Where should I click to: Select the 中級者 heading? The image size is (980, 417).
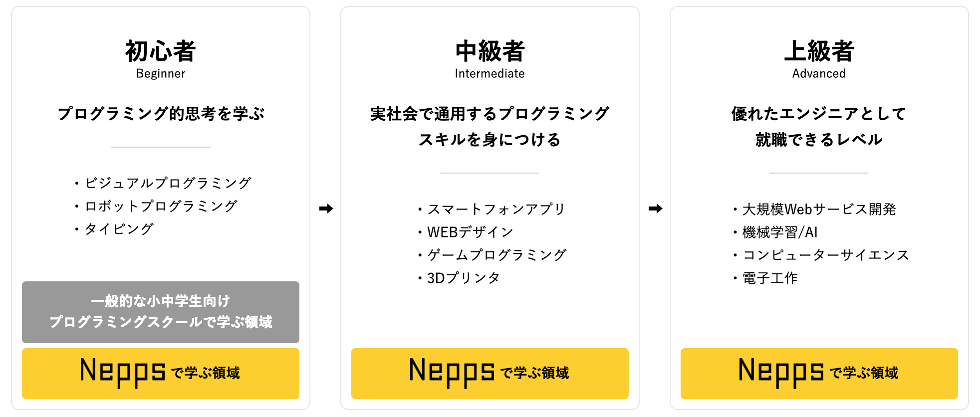pos(490,51)
